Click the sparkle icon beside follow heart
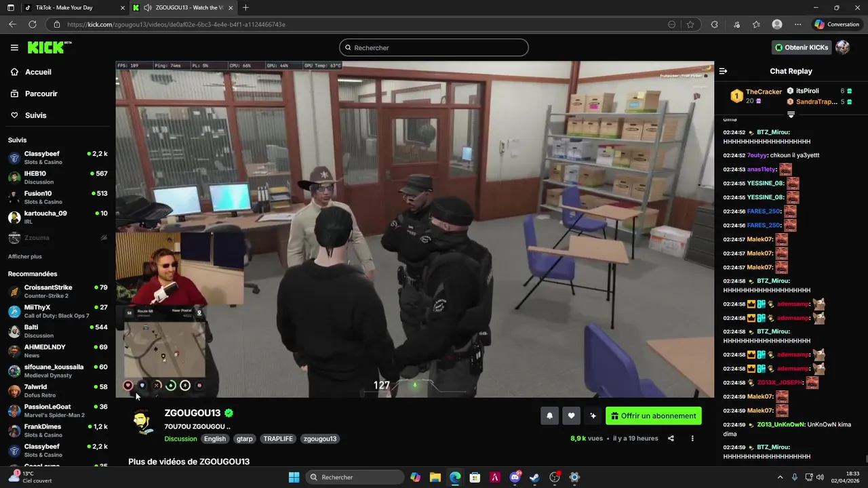Screen dimensions: 868x488 tap(593, 415)
